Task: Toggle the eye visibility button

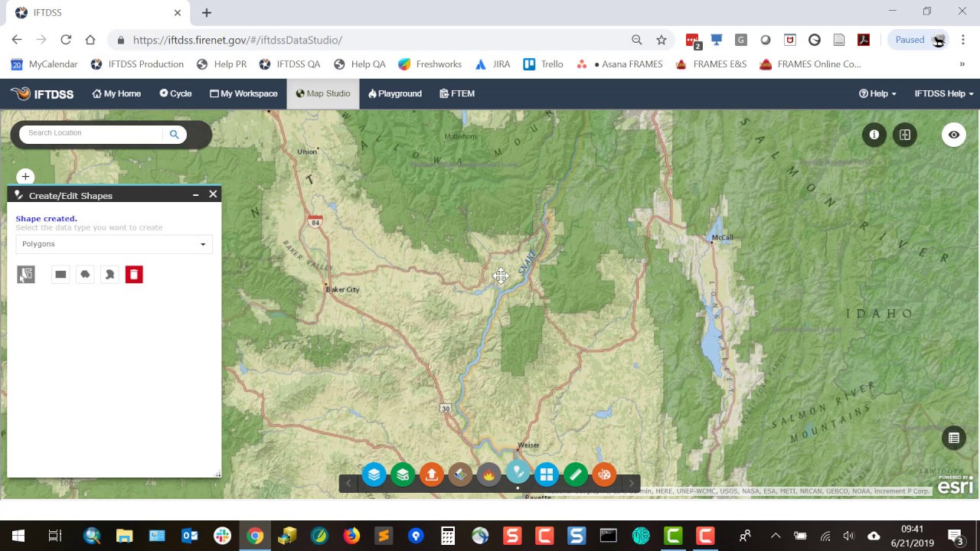Action: (954, 135)
